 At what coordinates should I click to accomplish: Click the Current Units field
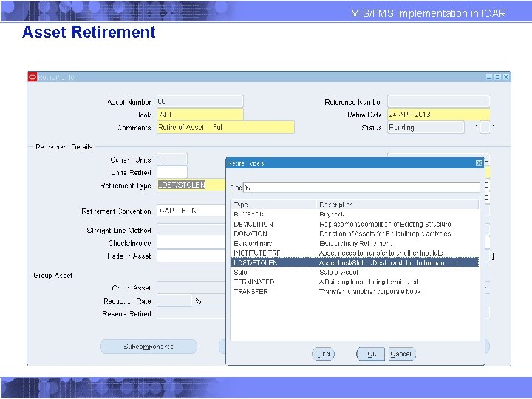tap(171, 159)
